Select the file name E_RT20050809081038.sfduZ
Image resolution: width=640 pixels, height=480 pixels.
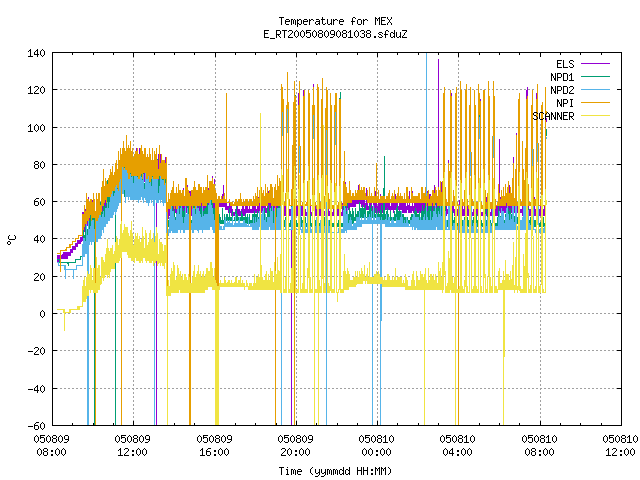[335, 34]
